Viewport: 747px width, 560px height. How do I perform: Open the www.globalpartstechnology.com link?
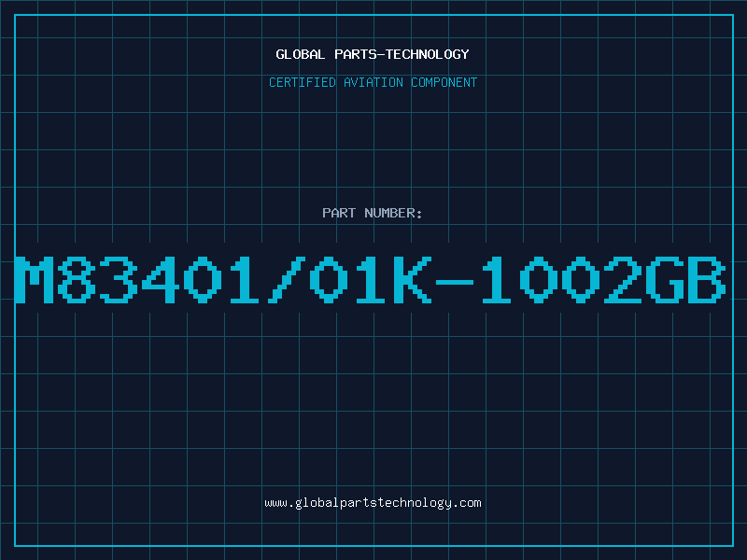373,503
